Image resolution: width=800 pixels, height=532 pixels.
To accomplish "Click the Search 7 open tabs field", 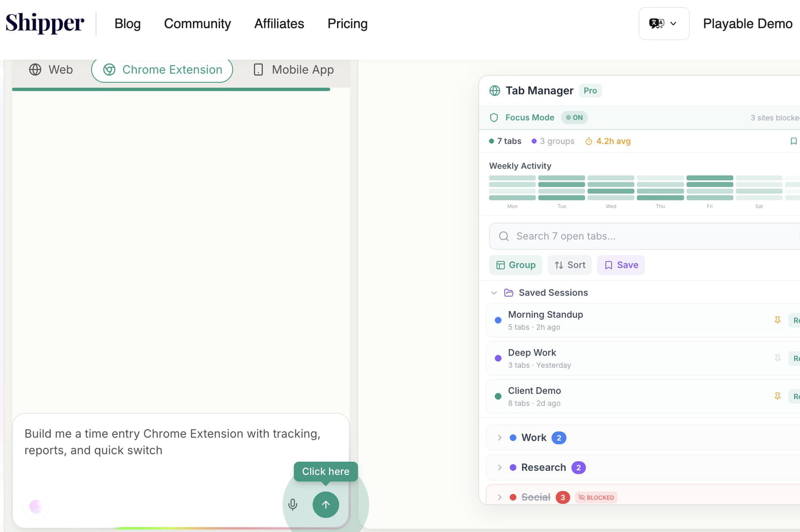I will click(x=613, y=236).
